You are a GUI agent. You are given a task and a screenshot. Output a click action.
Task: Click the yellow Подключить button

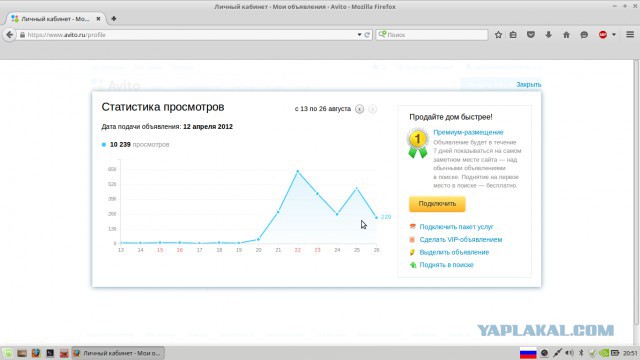pos(437,204)
